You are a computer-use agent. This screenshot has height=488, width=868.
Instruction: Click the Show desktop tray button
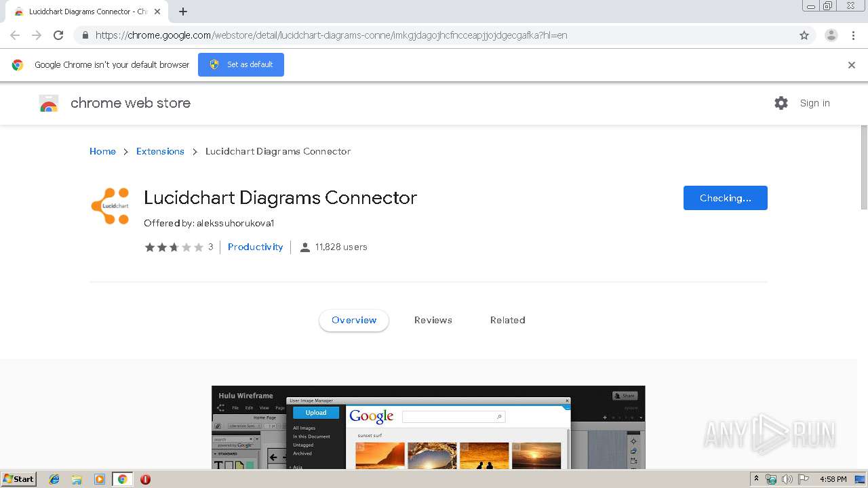860,479
